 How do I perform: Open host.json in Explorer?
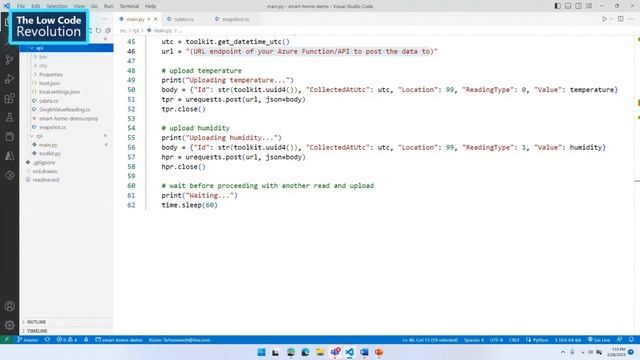tap(66, 83)
